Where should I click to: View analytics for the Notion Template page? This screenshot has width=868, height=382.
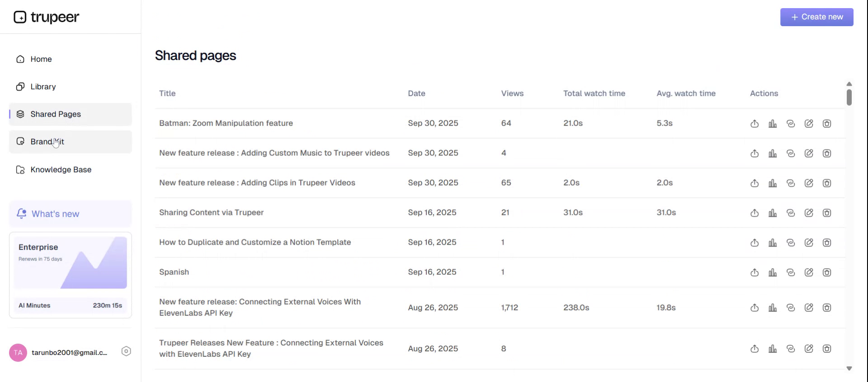(773, 243)
